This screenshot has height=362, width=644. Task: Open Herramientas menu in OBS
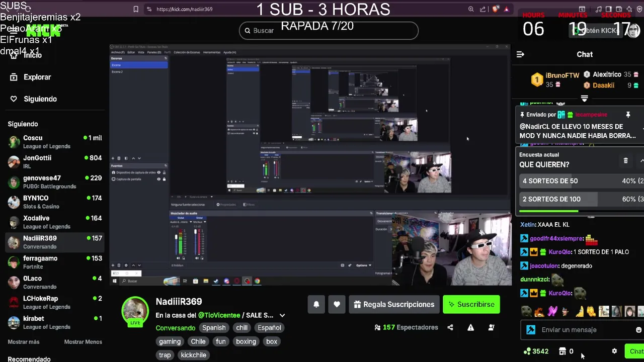212,52
